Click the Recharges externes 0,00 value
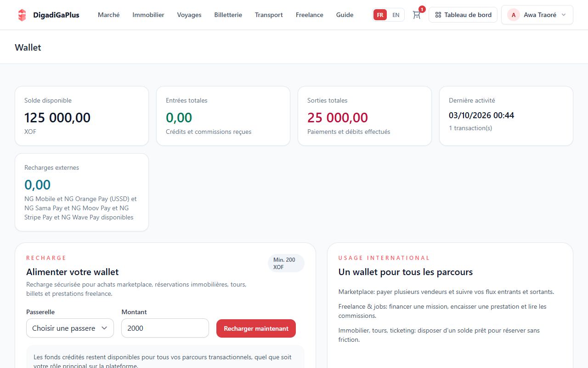The width and height of the screenshot is (588, 368). (38, 185)
